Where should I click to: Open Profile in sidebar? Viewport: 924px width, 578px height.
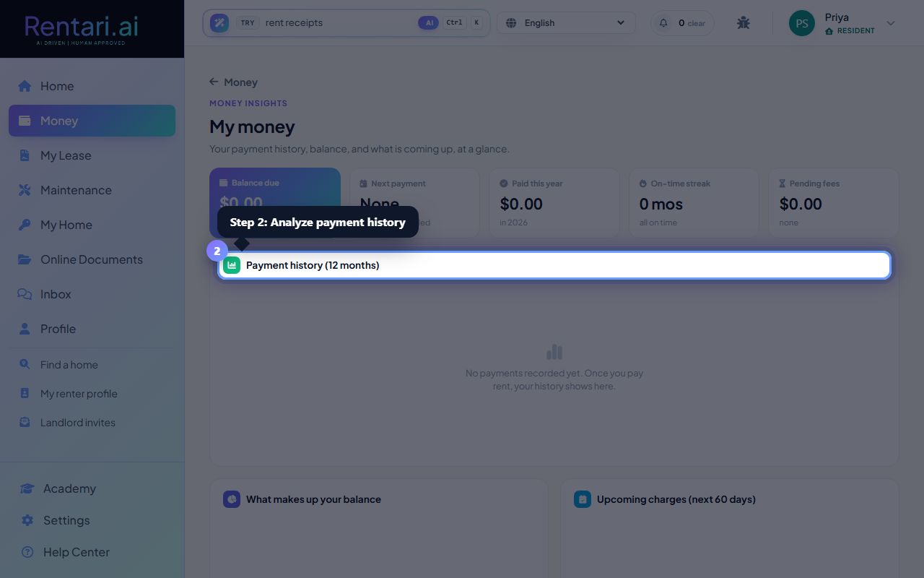pos(92,329)
